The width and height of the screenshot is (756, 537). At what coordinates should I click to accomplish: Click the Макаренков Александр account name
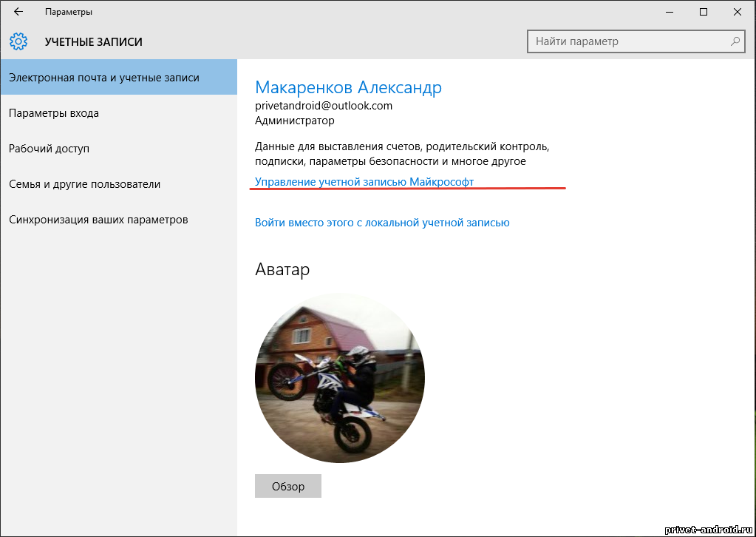coord(348,87)
